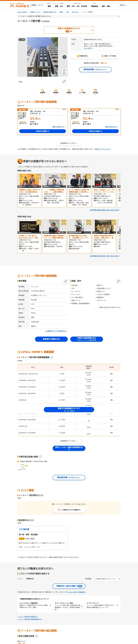The width and height of the screenshot is (138, 644).
Task: Open 注文住宅 in top navigation
Action: [84, 6]
